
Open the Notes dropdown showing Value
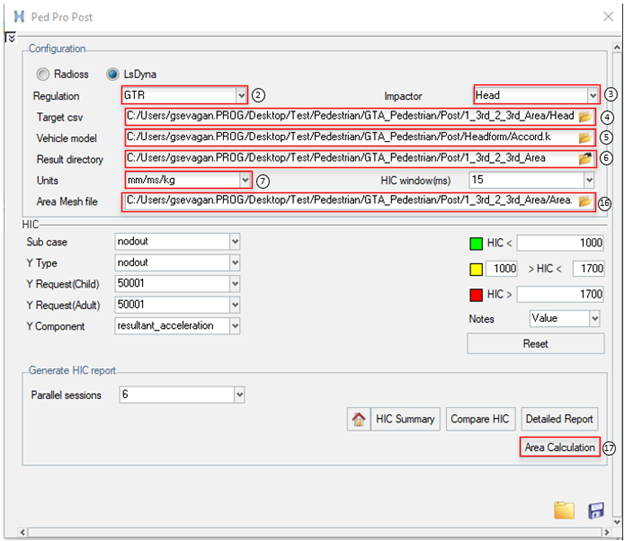(564, 318)
